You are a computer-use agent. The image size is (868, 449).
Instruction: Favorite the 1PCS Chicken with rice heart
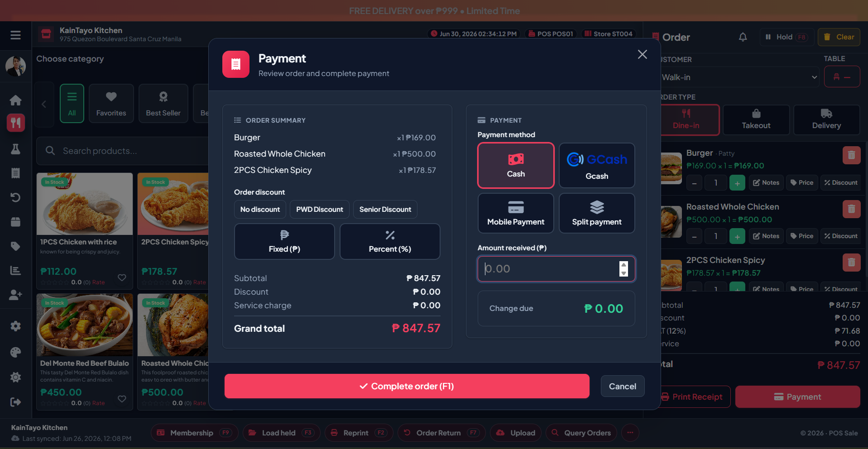pos(122,277)
